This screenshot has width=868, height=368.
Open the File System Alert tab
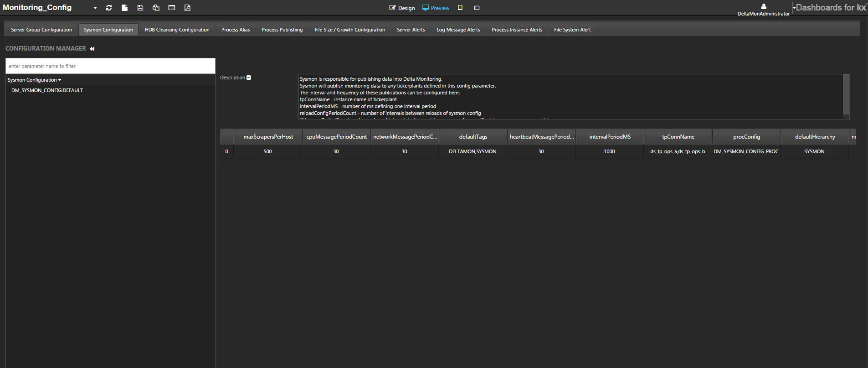point(572,30)
